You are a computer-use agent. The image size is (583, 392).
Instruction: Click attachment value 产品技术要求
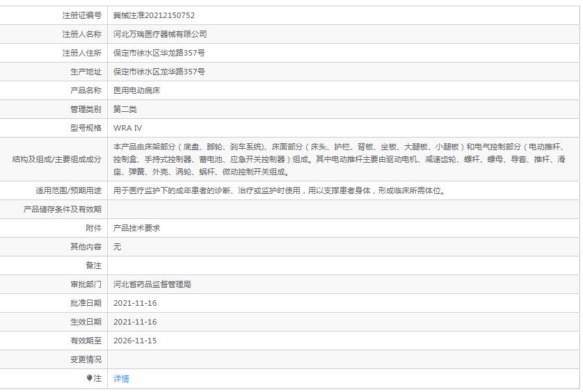point(137,228)
